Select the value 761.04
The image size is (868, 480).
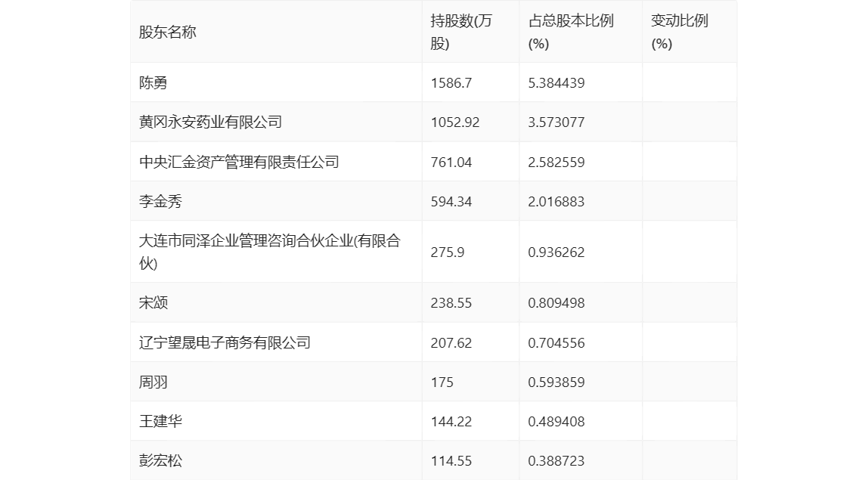tap(451, 163)
